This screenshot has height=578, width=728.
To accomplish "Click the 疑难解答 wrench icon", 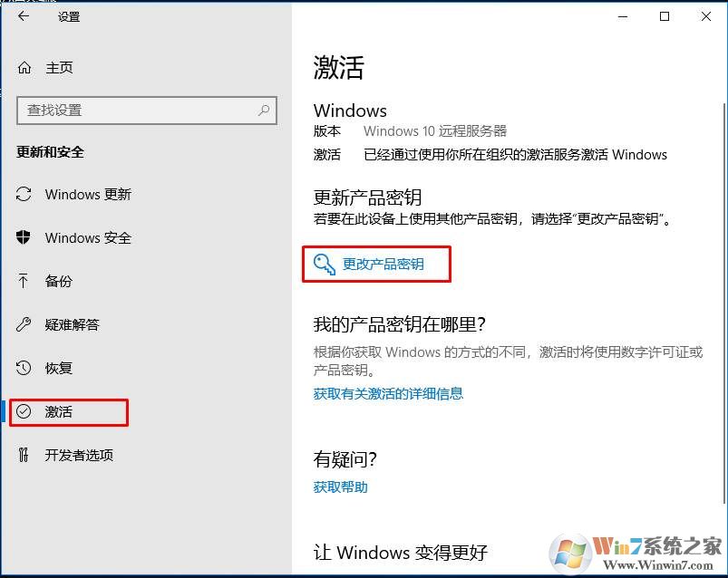I will (24, 324).
